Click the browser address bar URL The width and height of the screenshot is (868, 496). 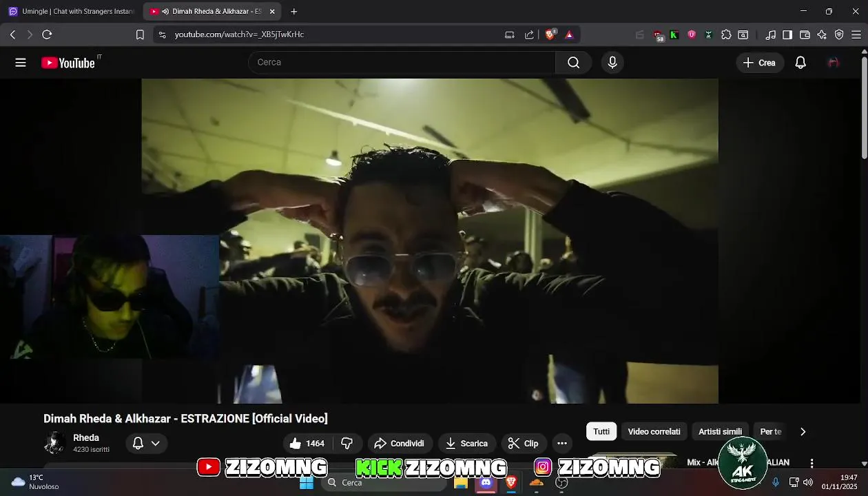click(239, 34)
